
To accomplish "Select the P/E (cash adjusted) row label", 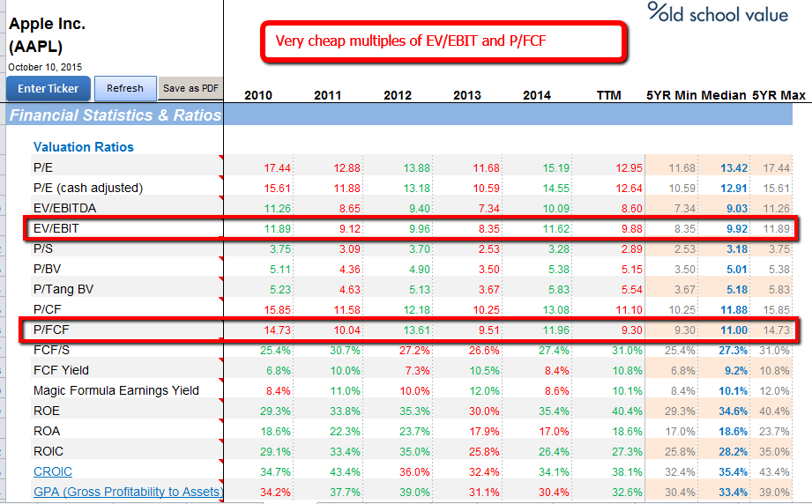I will (x=88, y=188).
